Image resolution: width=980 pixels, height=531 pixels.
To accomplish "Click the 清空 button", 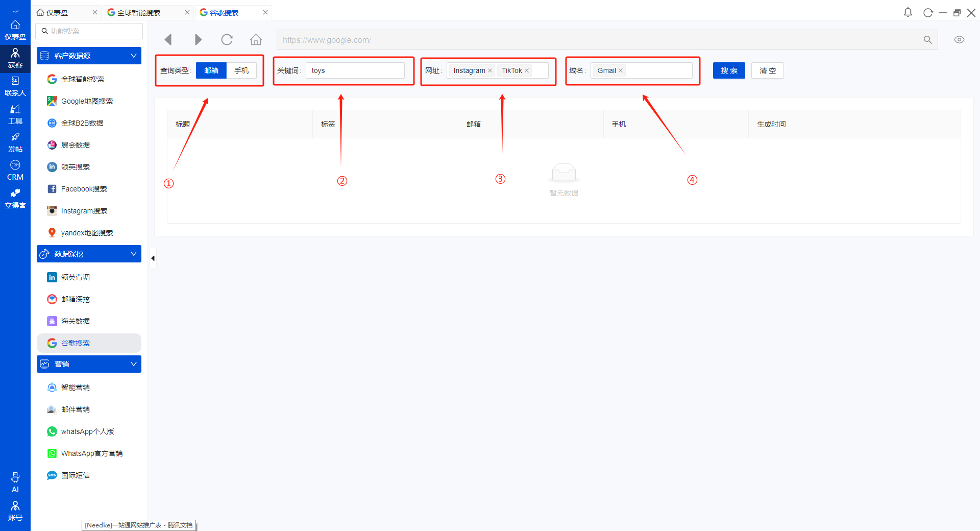I will coord(767,70).
